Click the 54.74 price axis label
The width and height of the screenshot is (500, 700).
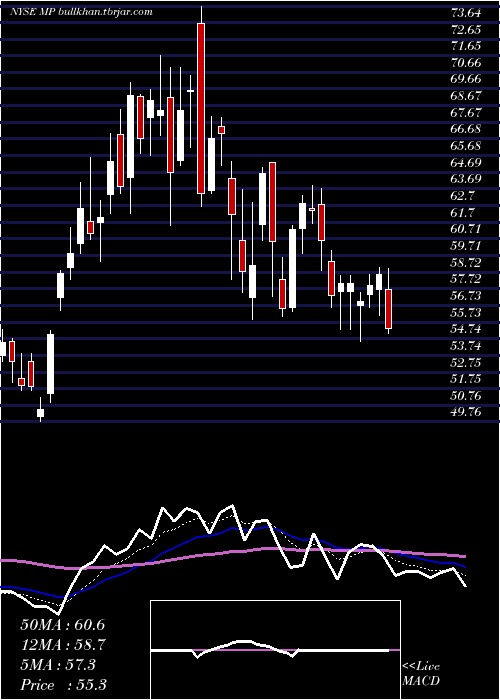(466, 329)
